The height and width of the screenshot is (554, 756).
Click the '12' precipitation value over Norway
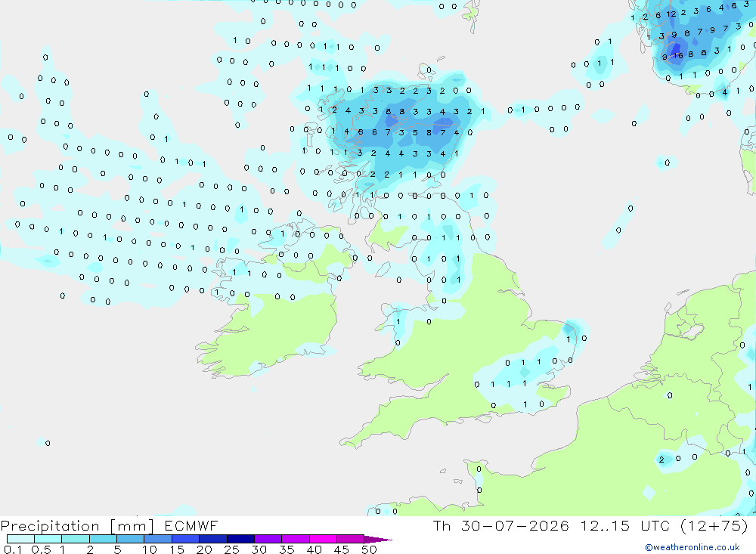[671, 14]
